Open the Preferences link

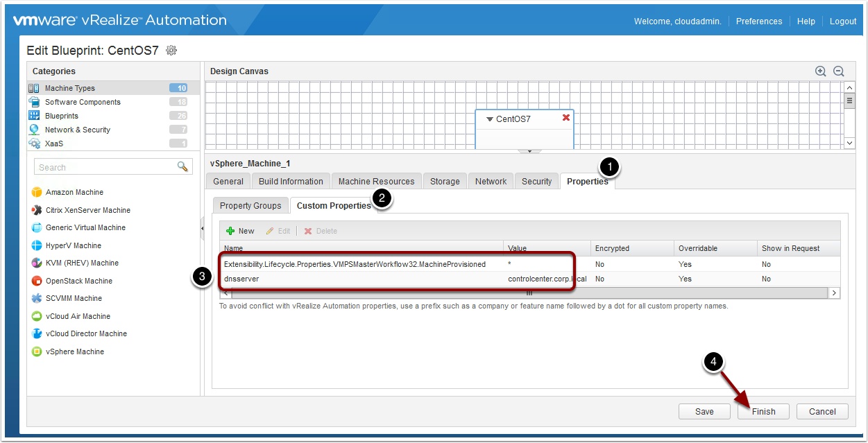(758, 21)
